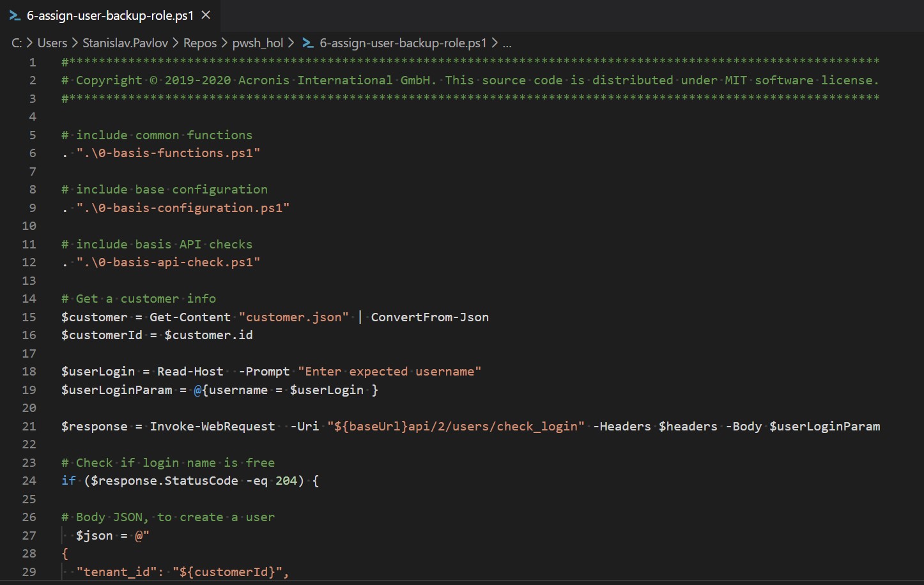This screenshot has width=924, height=585.
Task: Click the "# Get a customer info" comment
Action: 139,298
